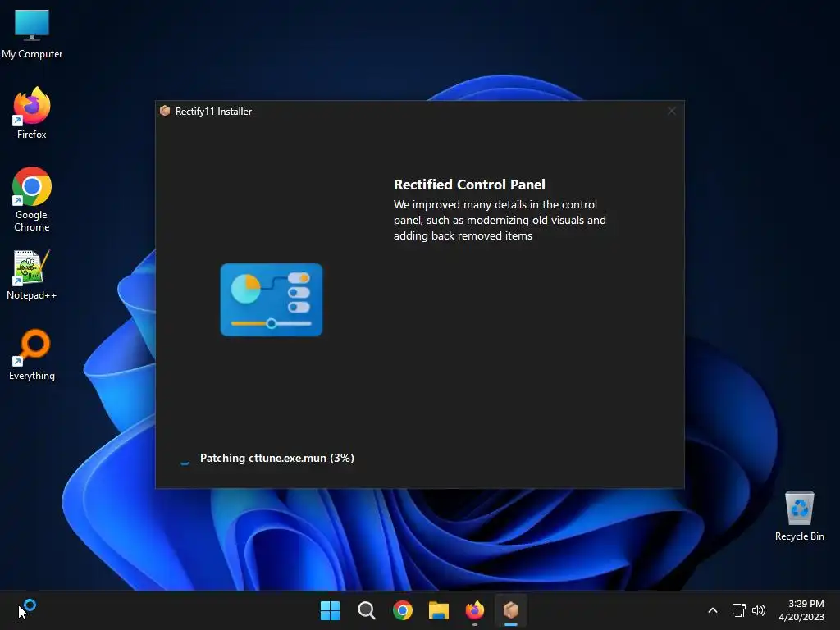Select the Firefox desktop shortcut

(x=32, y=113)
